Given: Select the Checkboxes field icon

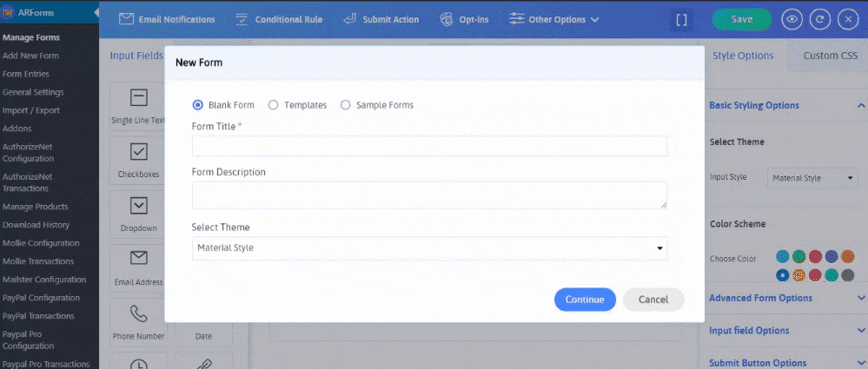Looking at the screenshot, I should point(138,153).
